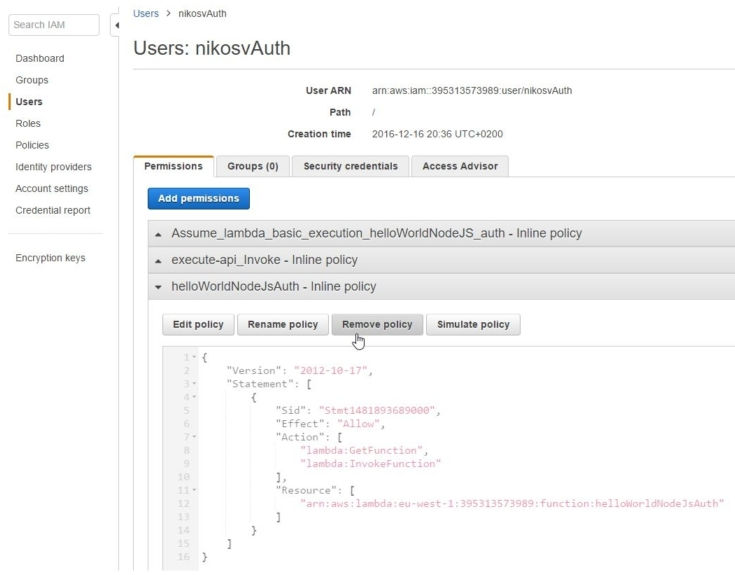Click the User ARN value text
The height and width of the screenshot is (575, 735).
point(472,91)
